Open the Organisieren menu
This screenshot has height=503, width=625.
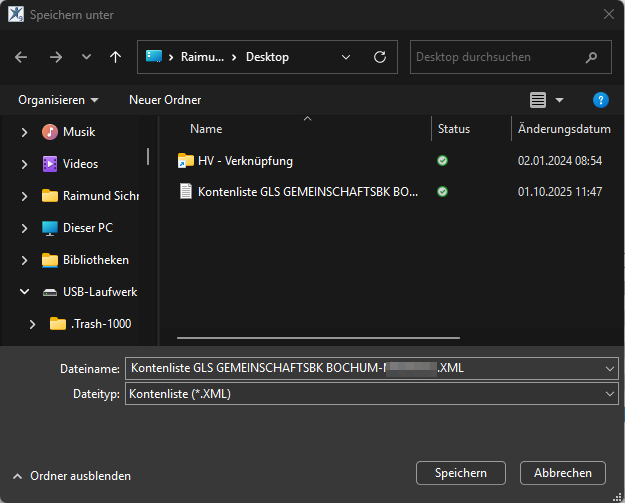pyautogui.click(x=58, y=100)
